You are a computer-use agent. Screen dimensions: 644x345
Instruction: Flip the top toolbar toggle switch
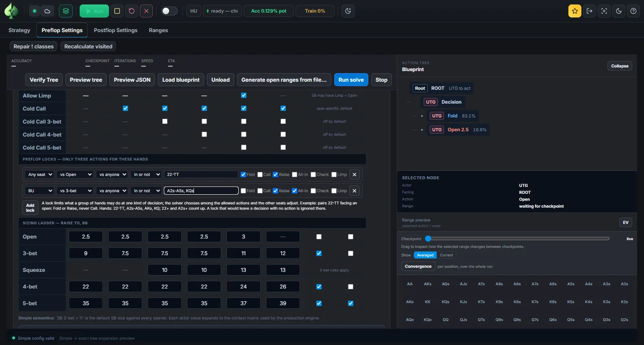coord(169,11)
